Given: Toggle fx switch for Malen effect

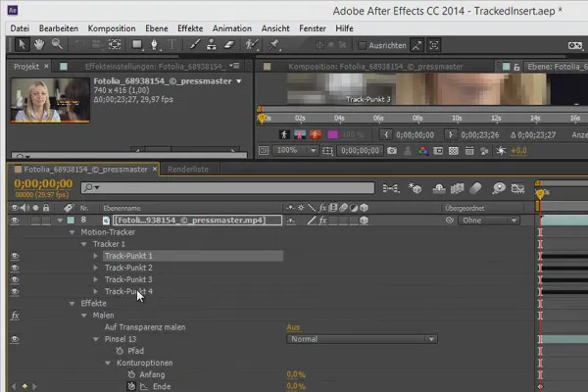Looking at the screenshot, I should pyautogui.click(x=15, y=316).
